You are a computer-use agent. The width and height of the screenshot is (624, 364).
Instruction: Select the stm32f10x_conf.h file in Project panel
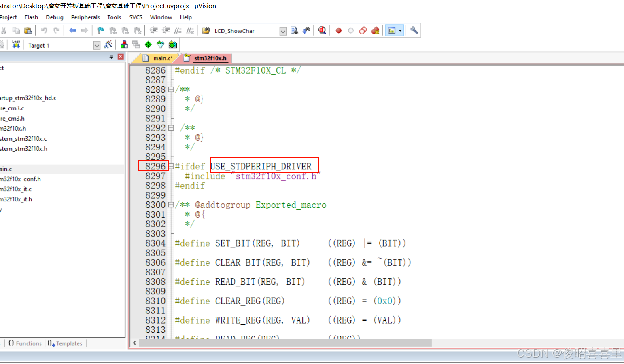click(21, 179)
